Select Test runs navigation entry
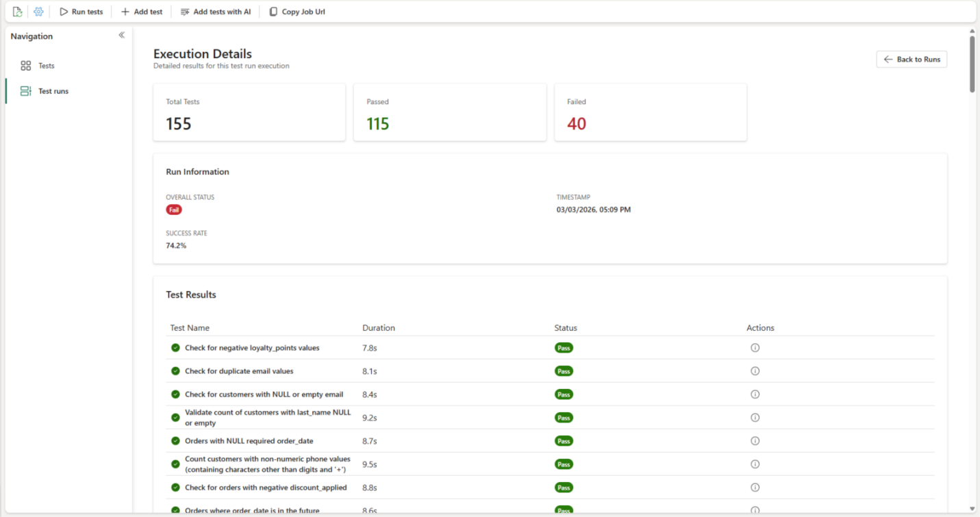The image size is (980, 517). click(53, 90)
